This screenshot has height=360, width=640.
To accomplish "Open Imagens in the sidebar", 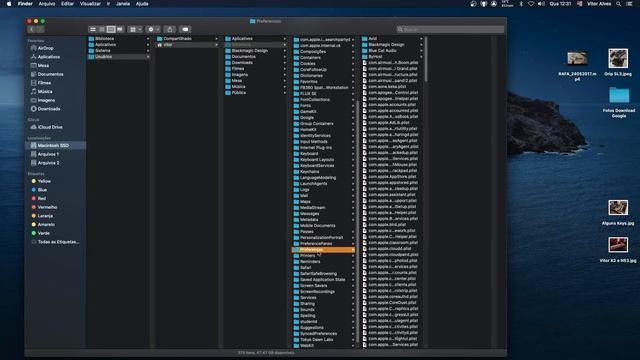I will tap(46, 100).
